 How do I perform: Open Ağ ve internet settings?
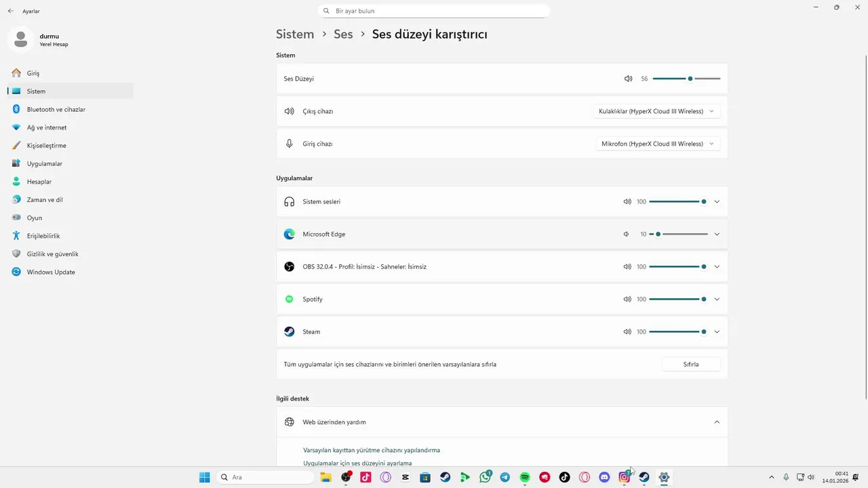point(71,127)
